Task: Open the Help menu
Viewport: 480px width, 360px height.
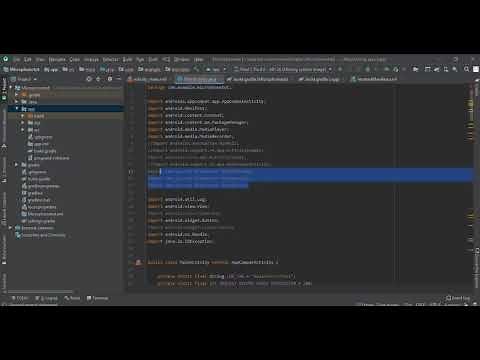Action: click(199, 59)
